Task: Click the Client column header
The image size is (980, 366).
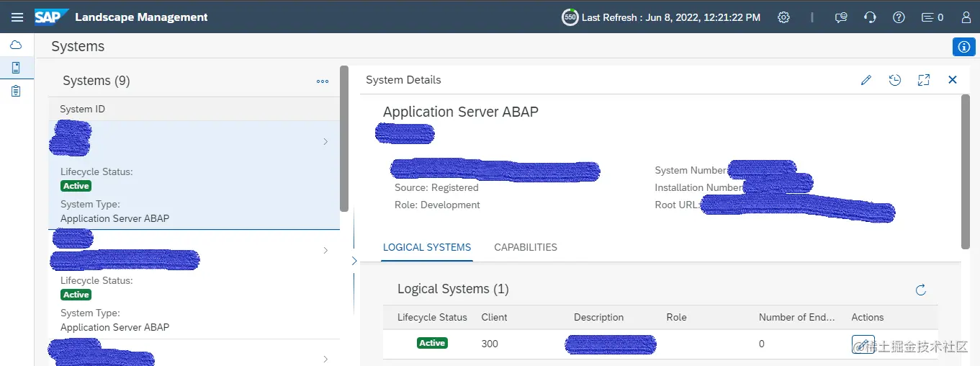Action: 494,317
